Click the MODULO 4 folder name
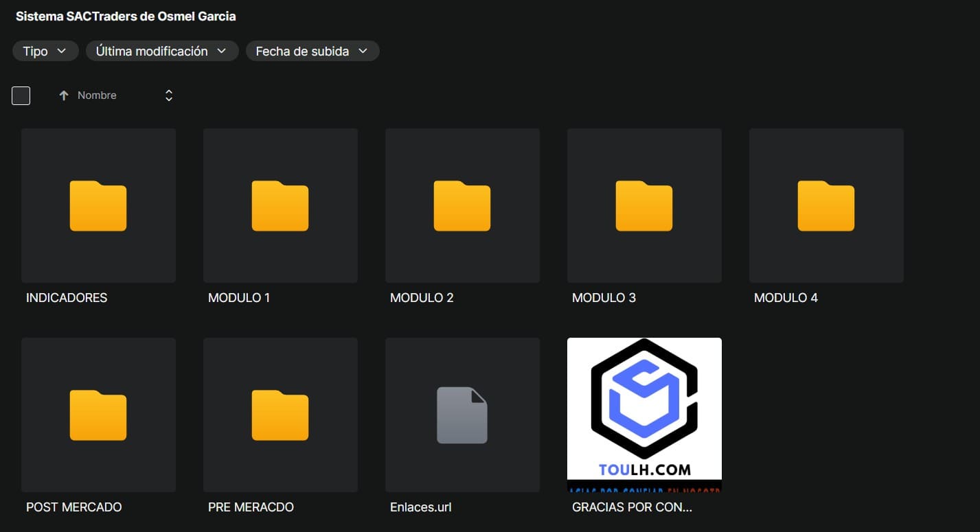The width and height of the screenshot is (980, 532). point(786,298)
